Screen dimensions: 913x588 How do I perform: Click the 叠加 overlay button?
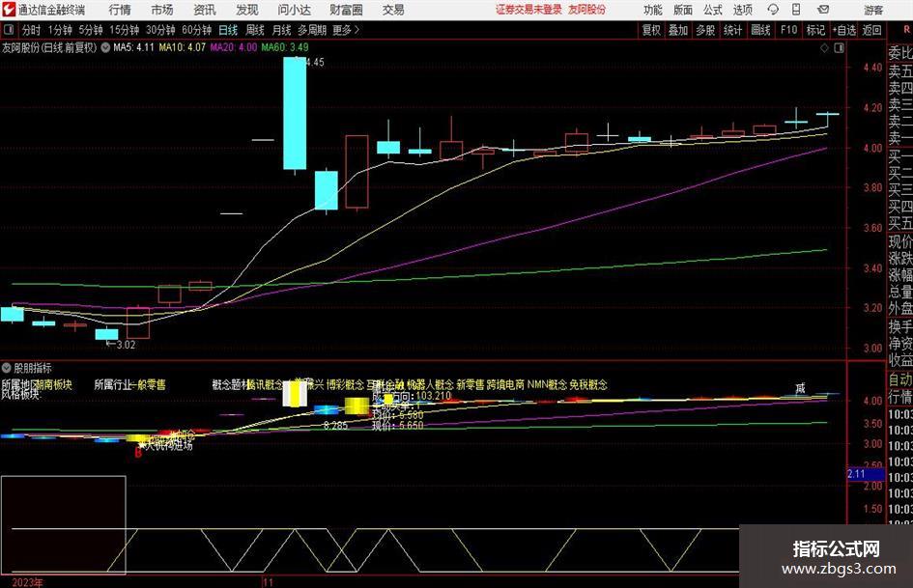pos(678,30)
